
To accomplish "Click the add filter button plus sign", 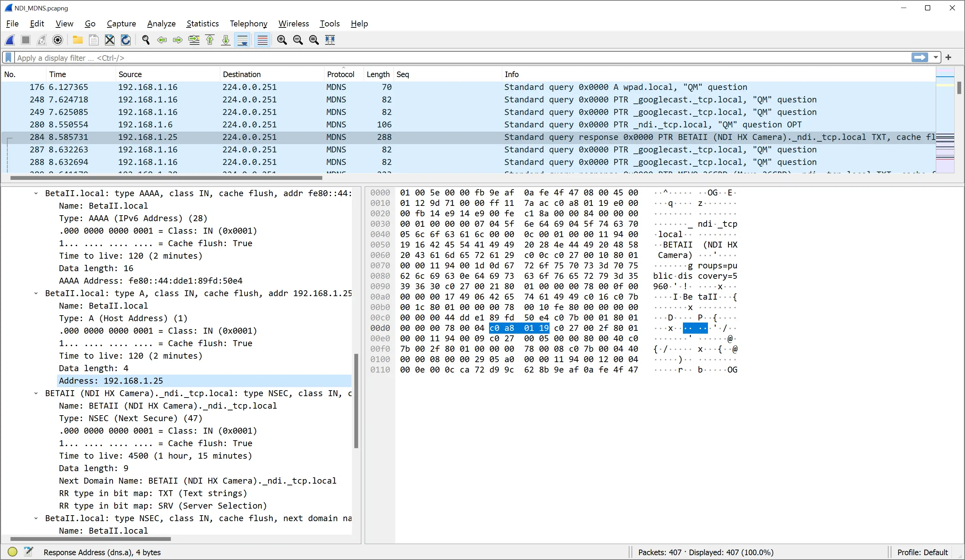I will coord(948,57).
